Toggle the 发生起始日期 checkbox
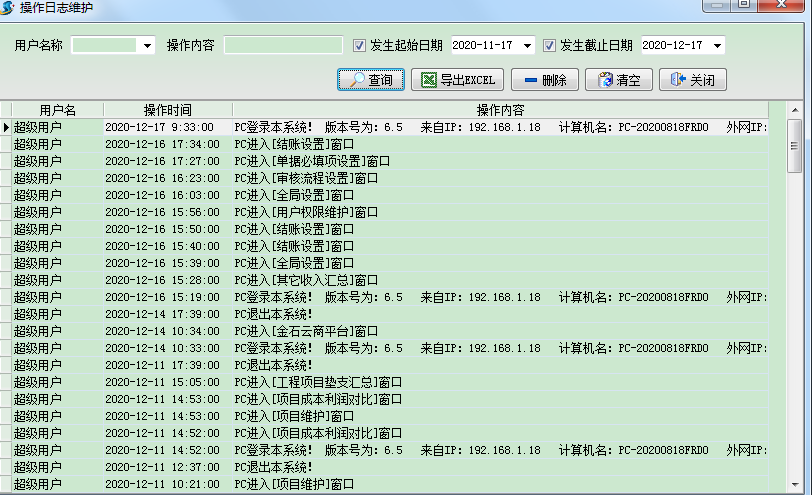This screenshot has width=812, height=495. pyautogui.click(x=360, y=45)
